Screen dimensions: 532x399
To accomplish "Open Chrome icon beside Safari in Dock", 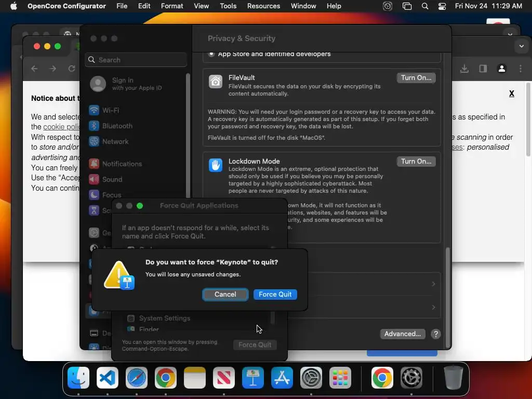I will pyautogui.click(x=166, y=378).
